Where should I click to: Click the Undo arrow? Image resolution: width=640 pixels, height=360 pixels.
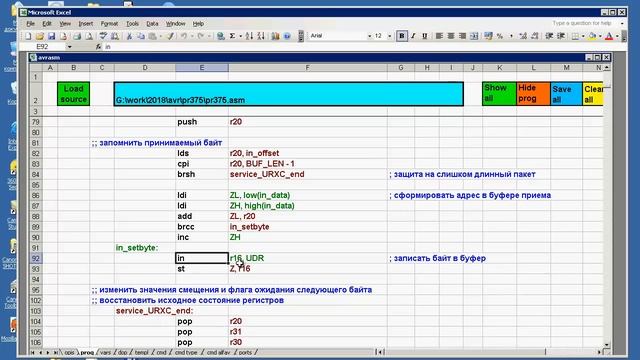tap(184, 36)
